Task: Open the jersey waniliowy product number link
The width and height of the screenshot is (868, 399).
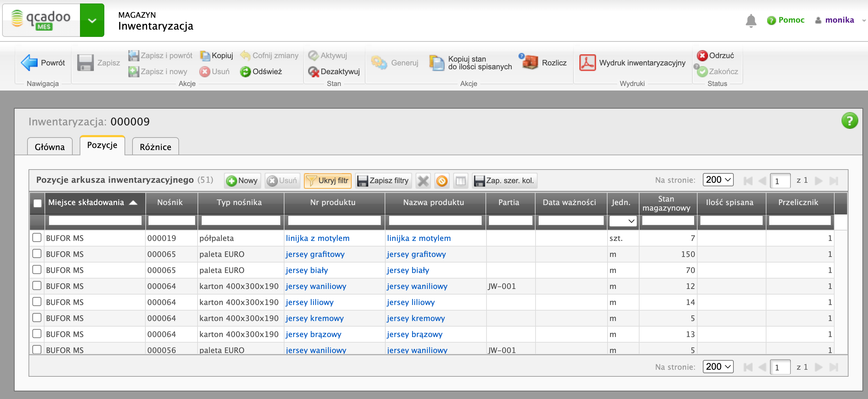Action: [x=316, y=286]
